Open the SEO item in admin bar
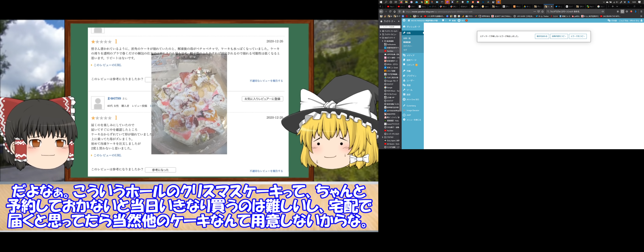The width and height of the screenshot is (644, 252). [463, 20]
